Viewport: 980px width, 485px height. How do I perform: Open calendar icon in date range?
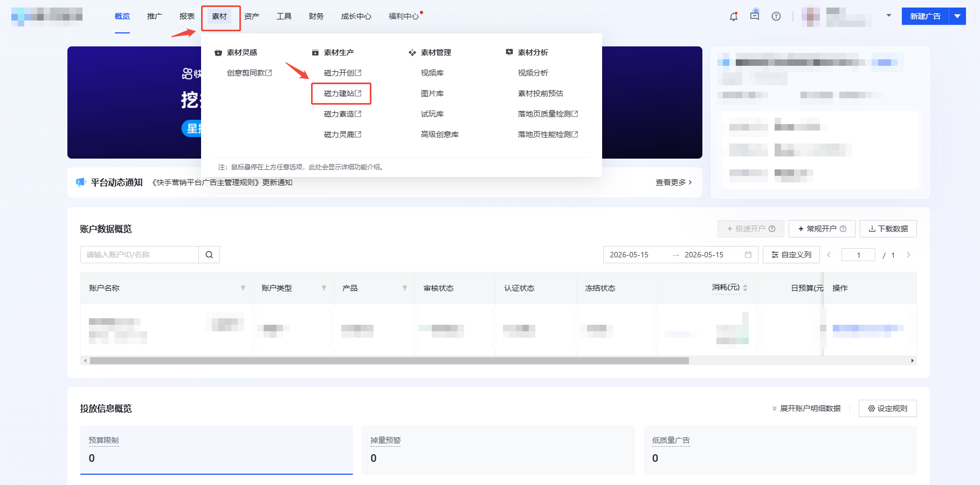coord(748,255)
